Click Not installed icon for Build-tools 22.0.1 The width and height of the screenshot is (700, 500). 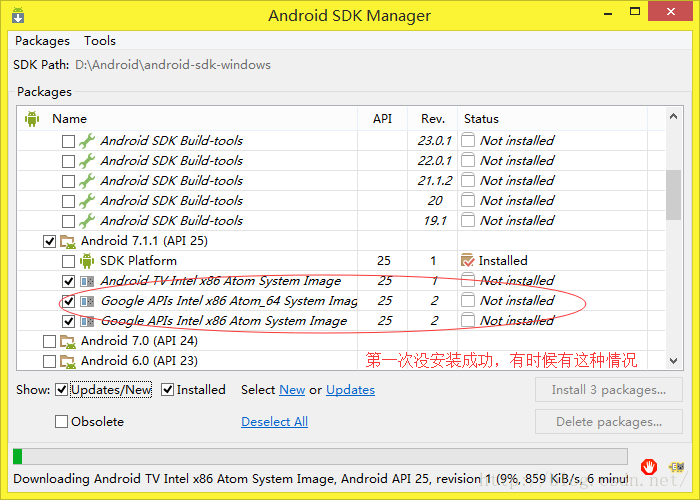point(468,160)
